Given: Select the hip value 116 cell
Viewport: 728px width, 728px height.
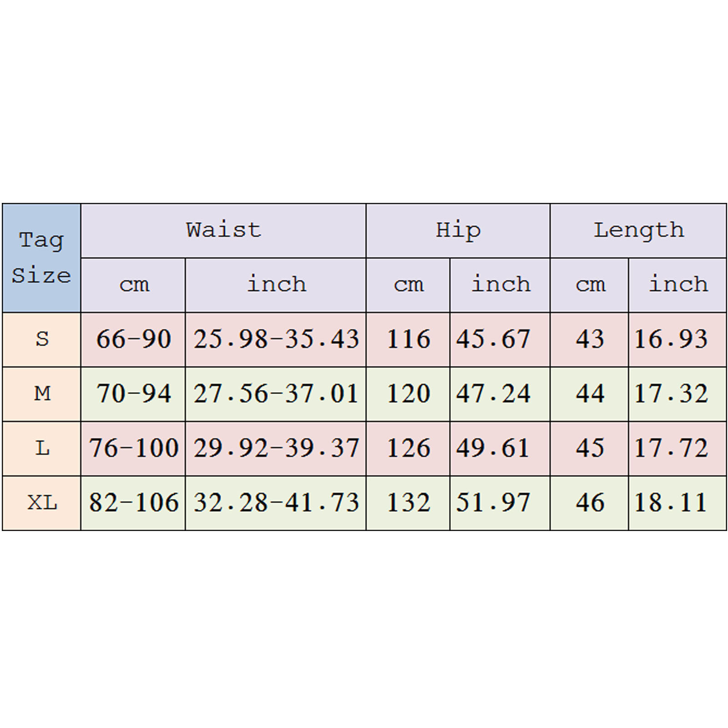Looking at the screenshot, I should click(408, 339).
